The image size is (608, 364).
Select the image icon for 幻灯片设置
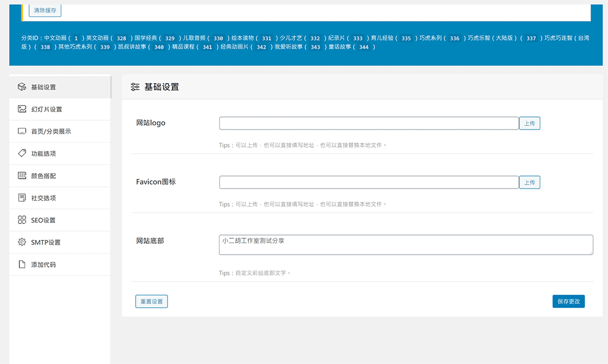[x=23, y=109]
